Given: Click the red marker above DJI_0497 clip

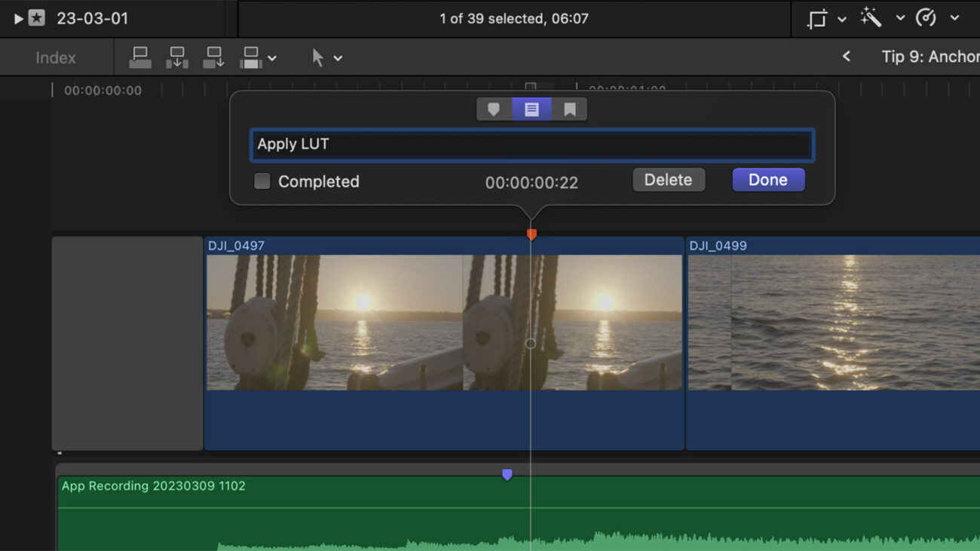Looking at the screenshot, I should tap(531, 234).
